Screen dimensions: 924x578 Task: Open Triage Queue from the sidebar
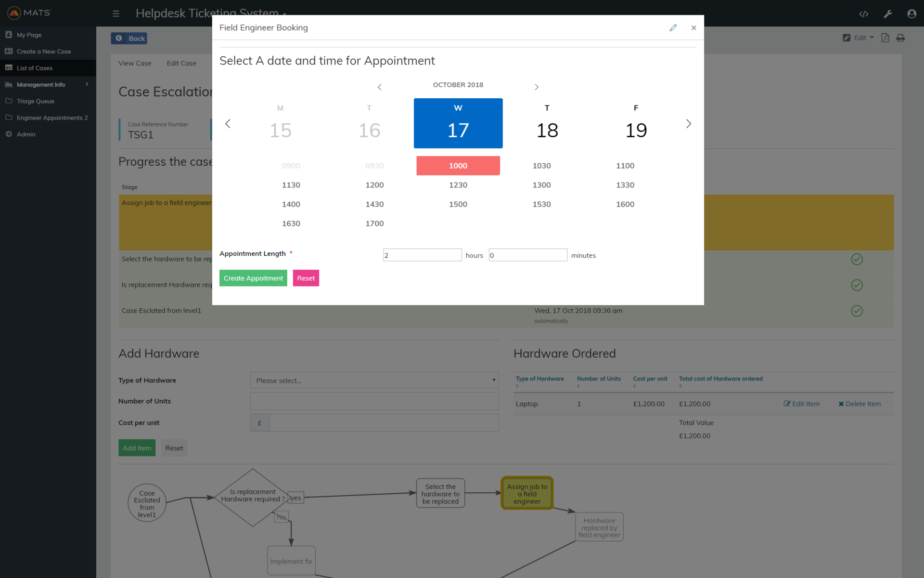[x=35, y=101]
